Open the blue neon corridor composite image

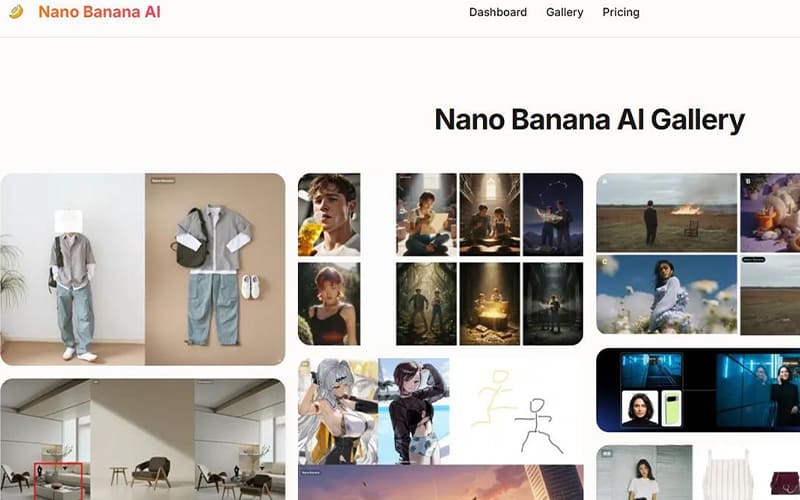pyautogui.click(x=698, y=390)
